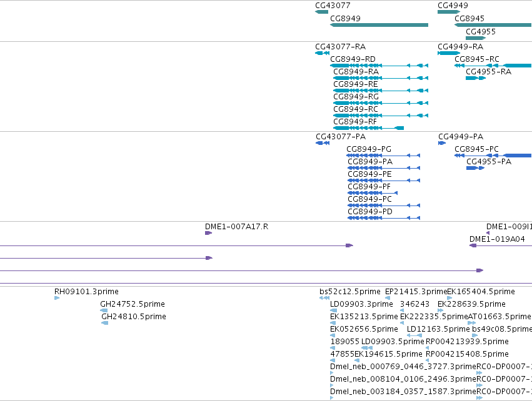
Task: Select the 189055 EST label
Action: point(344,342)
